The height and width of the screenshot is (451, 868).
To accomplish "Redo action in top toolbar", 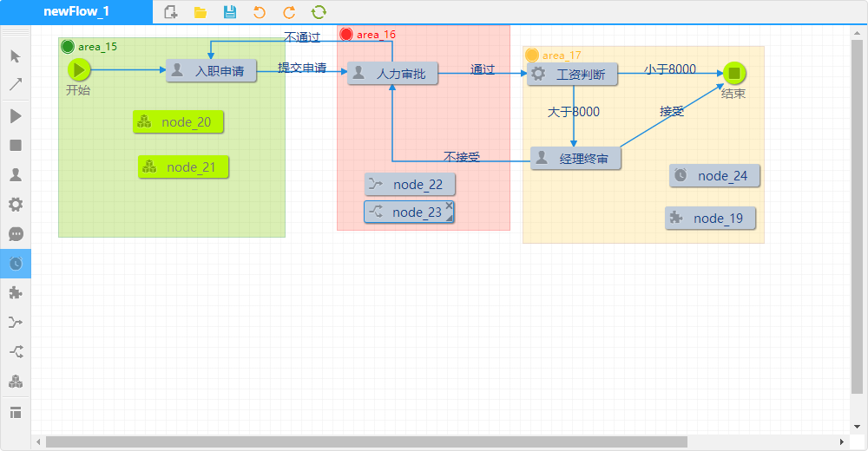I will pos(289,12).
